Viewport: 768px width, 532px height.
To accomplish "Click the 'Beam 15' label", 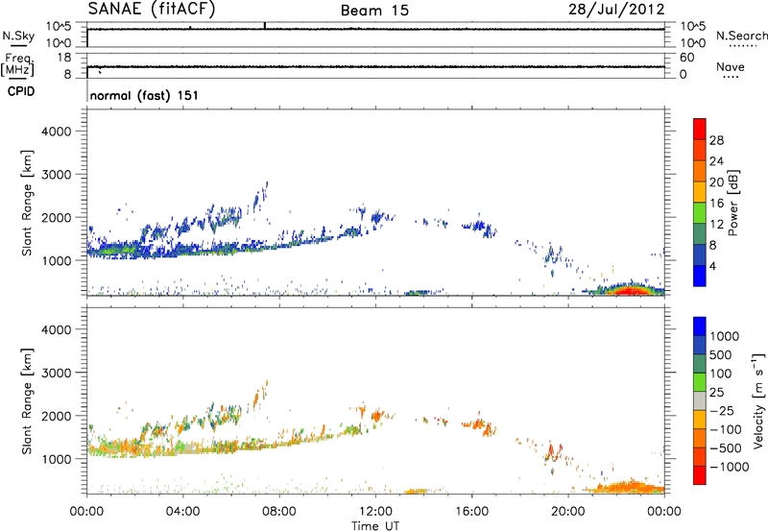I will [374, 11].
